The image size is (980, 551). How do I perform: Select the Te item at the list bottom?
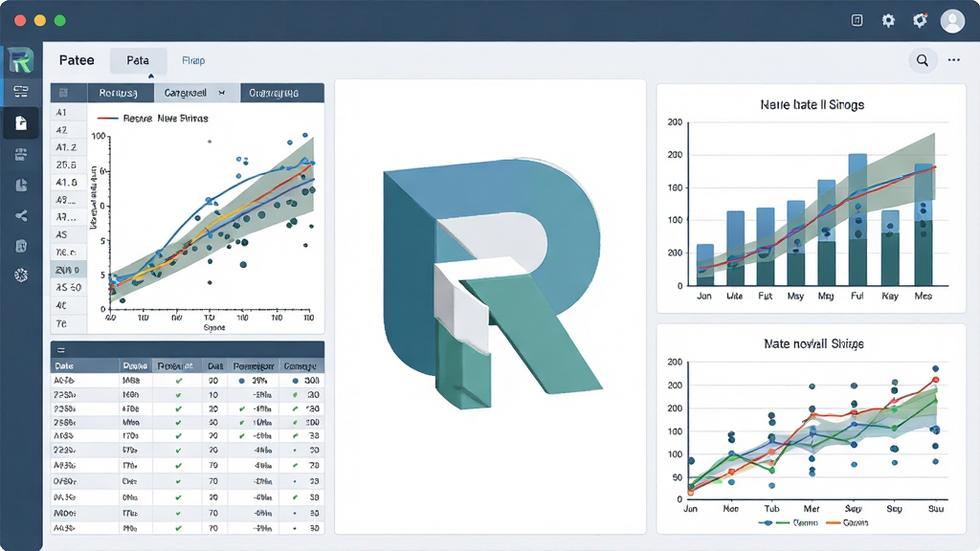pyautogui.click(x=61, y=323)
